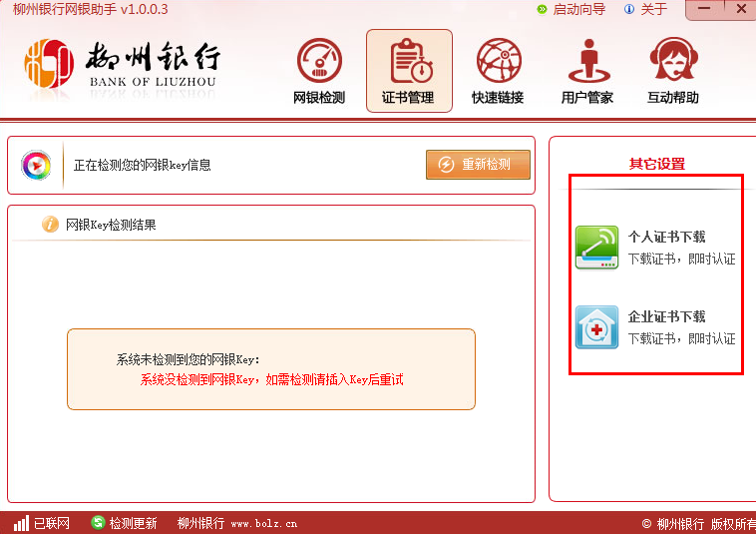Click the green 检测更新 refresh icon

[98, 522]
